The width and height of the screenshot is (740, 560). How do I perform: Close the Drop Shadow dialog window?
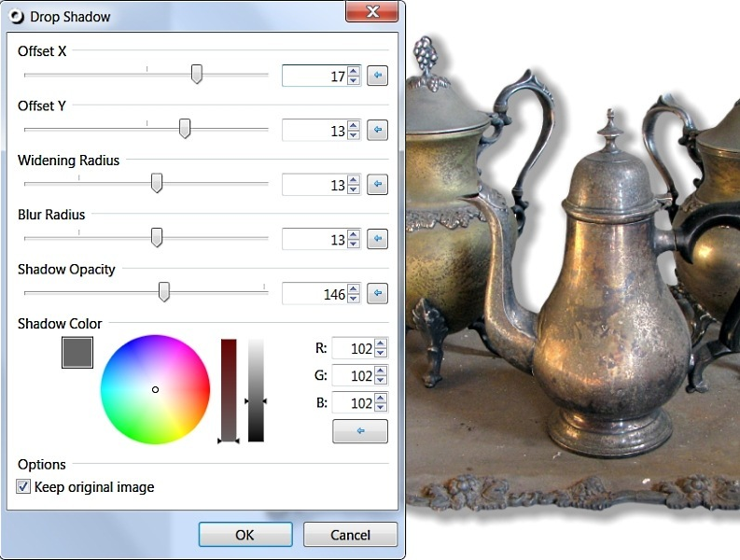372,11
